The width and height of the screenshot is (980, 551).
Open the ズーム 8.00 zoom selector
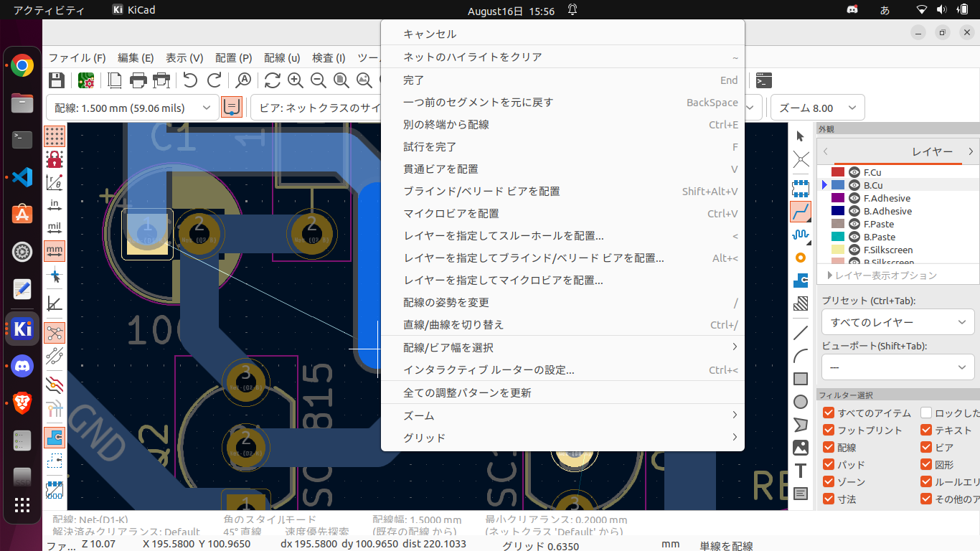(817, 108)
